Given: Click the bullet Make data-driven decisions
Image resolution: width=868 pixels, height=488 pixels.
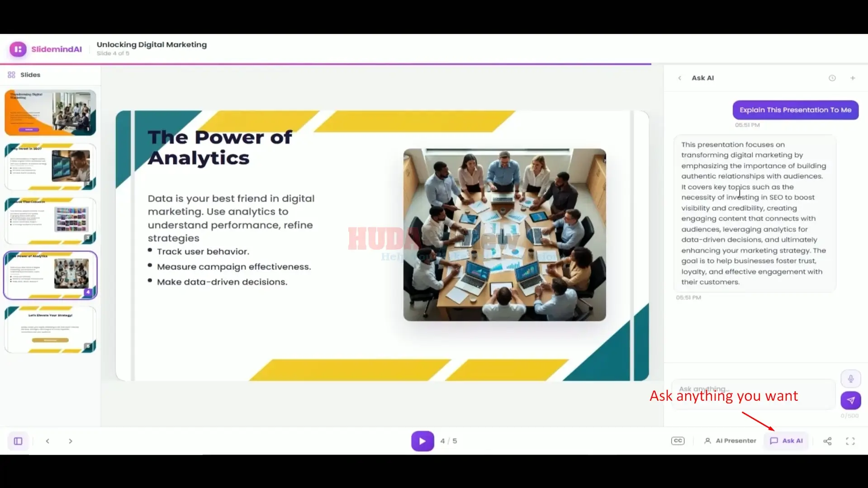Looking at the screenshot, I should pos(222,282).
